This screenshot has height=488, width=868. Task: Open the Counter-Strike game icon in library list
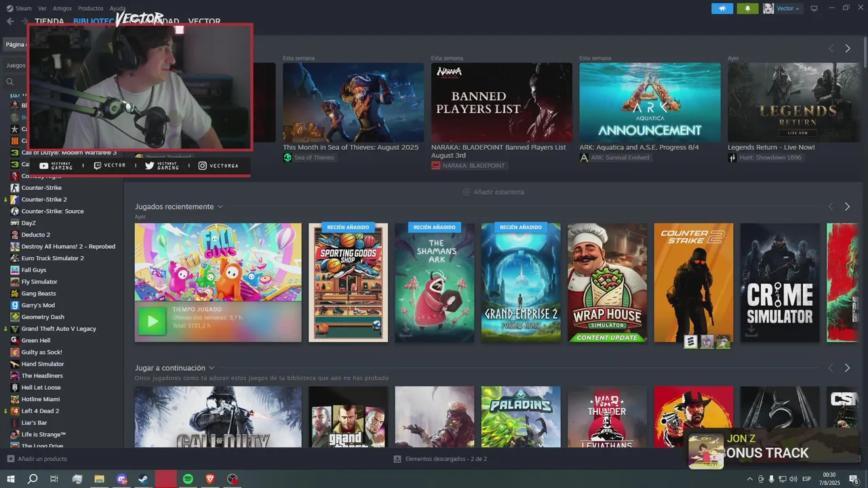(15, 188)
